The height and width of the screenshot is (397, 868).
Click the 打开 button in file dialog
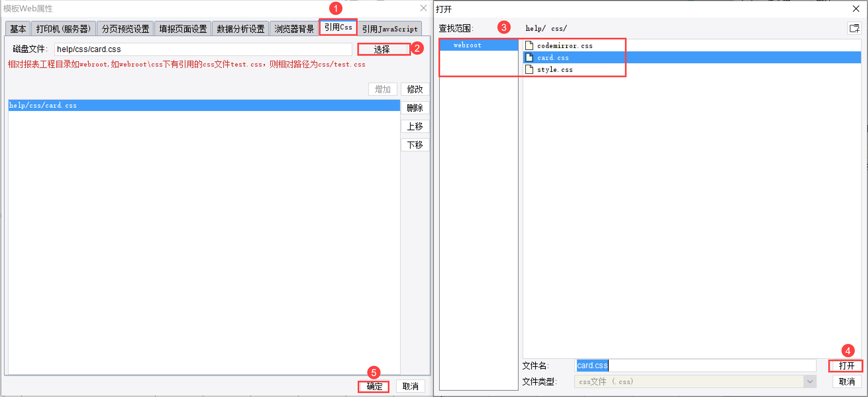(846, 366)
